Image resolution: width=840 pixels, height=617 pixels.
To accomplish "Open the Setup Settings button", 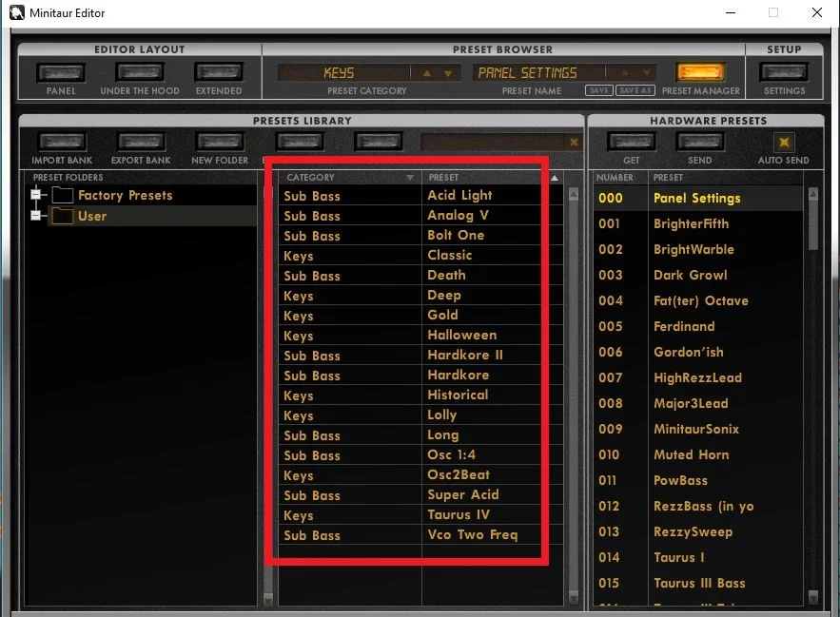I will coord(784,72).
